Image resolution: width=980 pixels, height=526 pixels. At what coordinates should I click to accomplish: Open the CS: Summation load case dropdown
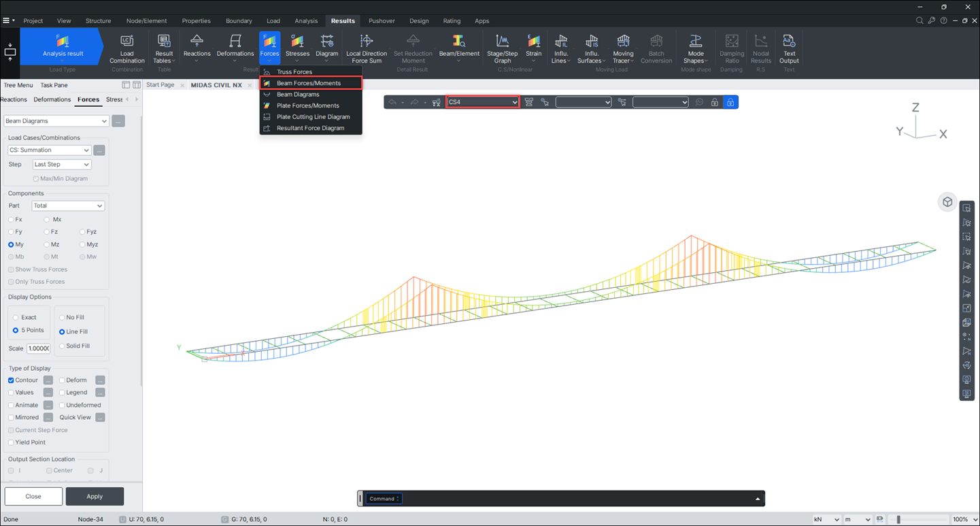pos(49,150)
